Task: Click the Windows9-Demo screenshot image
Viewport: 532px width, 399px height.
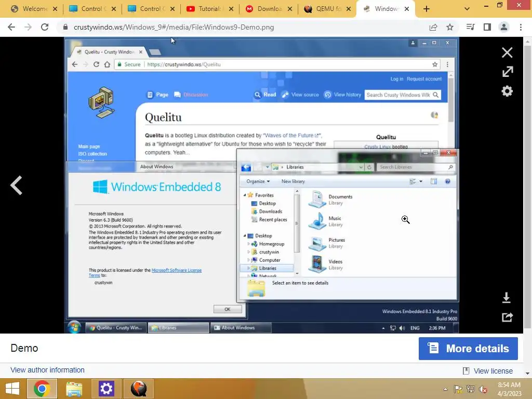Action: pyautogui.click(x=262, y=185)
